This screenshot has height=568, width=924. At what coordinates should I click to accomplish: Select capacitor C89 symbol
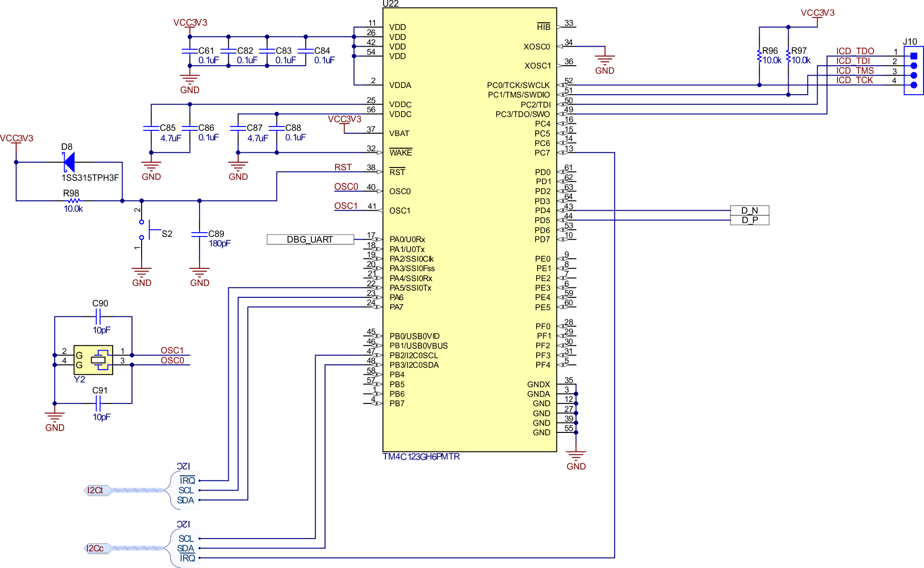199,234
